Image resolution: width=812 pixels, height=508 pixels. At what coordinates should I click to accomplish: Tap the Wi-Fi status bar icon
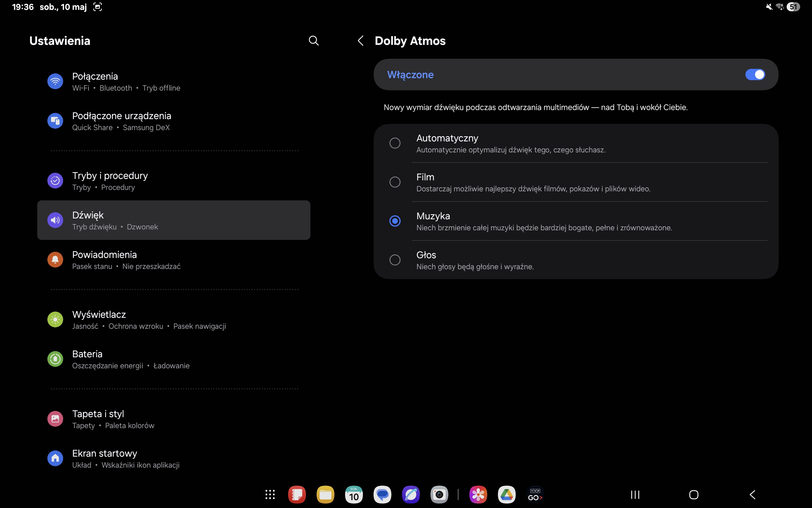(780, 7)
